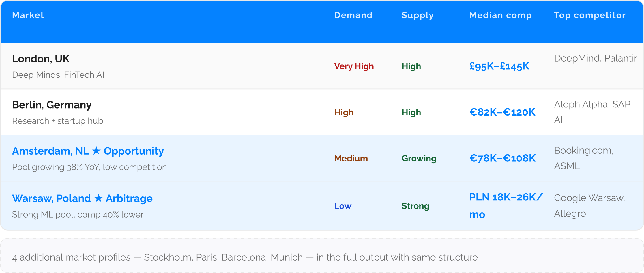Click the star icon next to Amsterdam, NL
The width and height of the screenshot is (644, 273).
[x=96, y=151]
